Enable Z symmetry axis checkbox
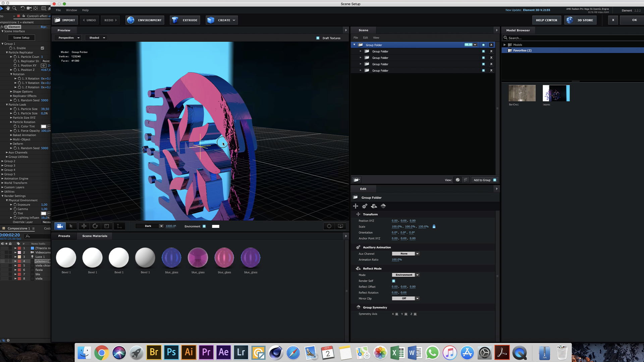Image resolution: width=644 pixels, height=362 pixels. click(415, 314)
